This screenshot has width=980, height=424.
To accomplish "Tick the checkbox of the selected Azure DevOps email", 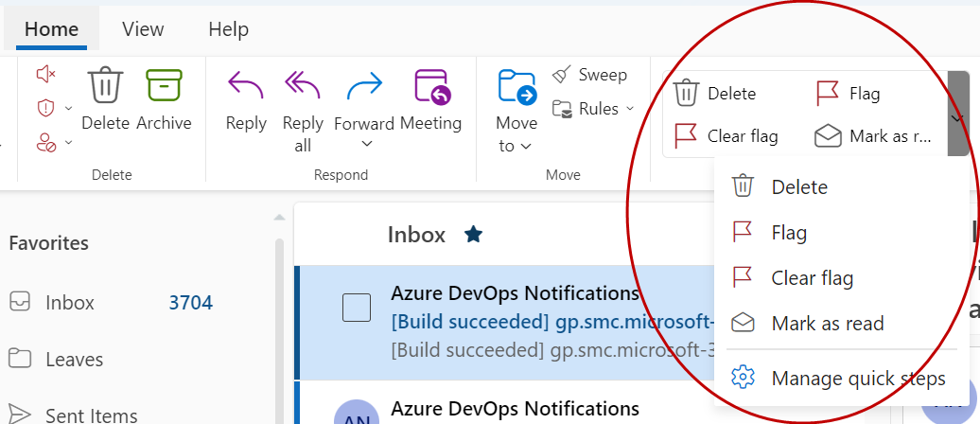I will click(357, 308).
